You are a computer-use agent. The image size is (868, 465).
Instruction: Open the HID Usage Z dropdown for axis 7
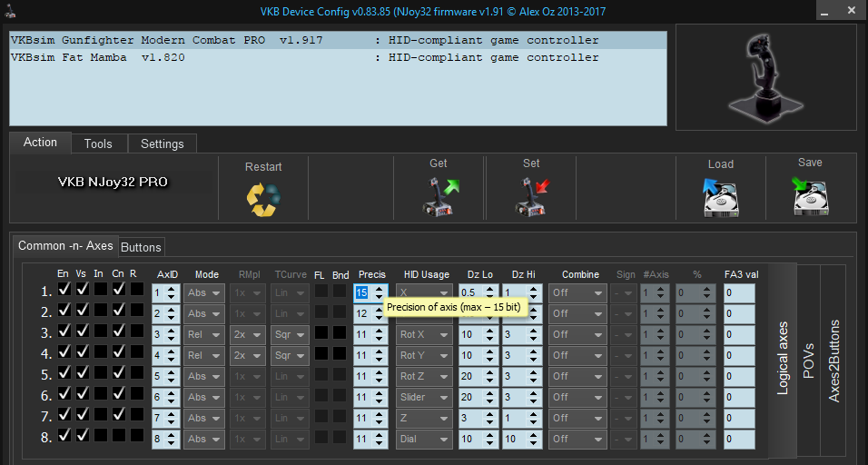(x=424, y=418)
